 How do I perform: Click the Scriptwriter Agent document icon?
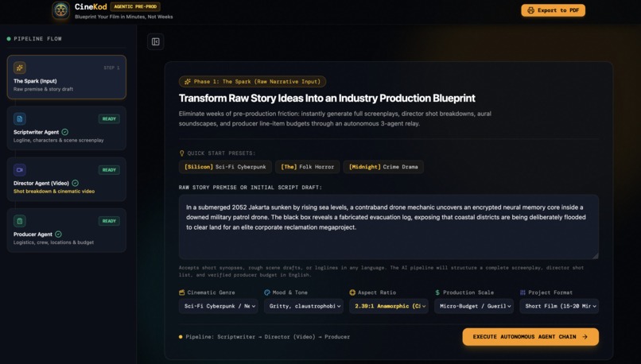20,119
